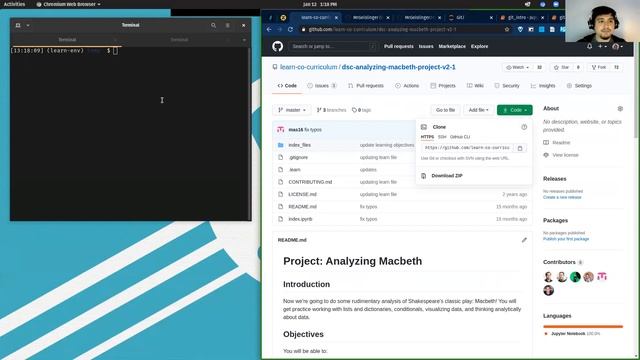Click Publish your first package link
The height and width of the screenshot is (360, 640).
(566, 239)
